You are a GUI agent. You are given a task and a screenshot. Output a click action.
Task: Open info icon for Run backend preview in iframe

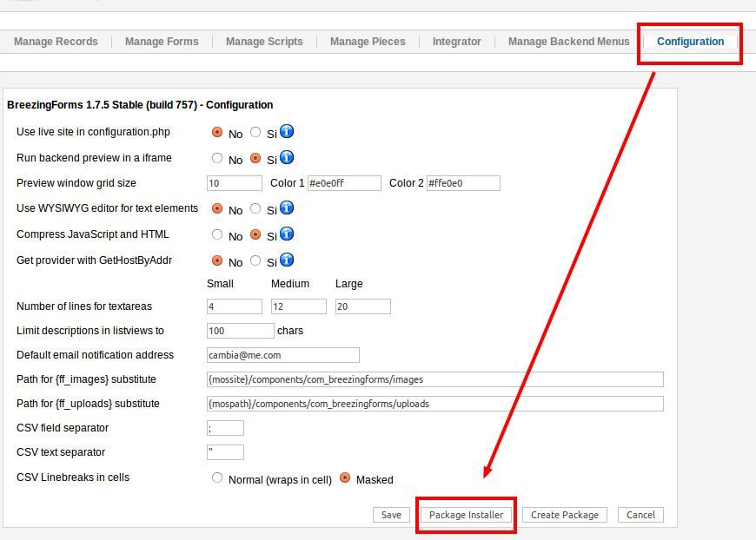[287, 157]
